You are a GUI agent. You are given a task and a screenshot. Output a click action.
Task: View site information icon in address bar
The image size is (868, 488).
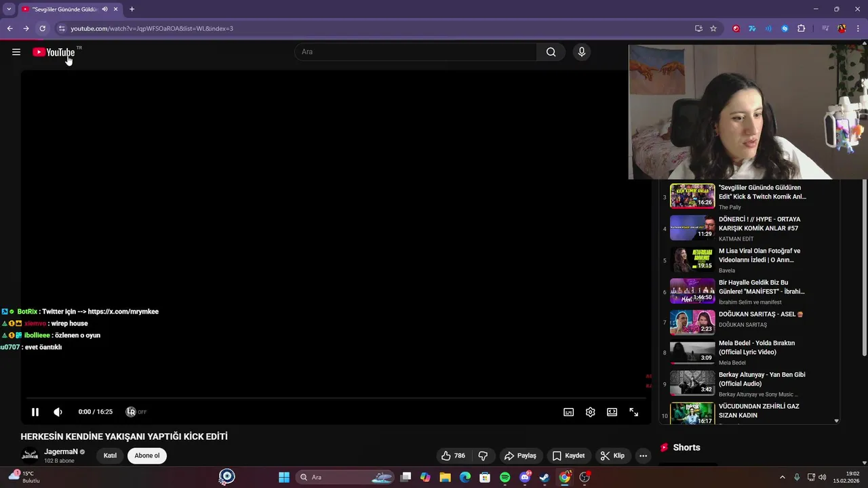pyautogui.click(x=61, y=28)
